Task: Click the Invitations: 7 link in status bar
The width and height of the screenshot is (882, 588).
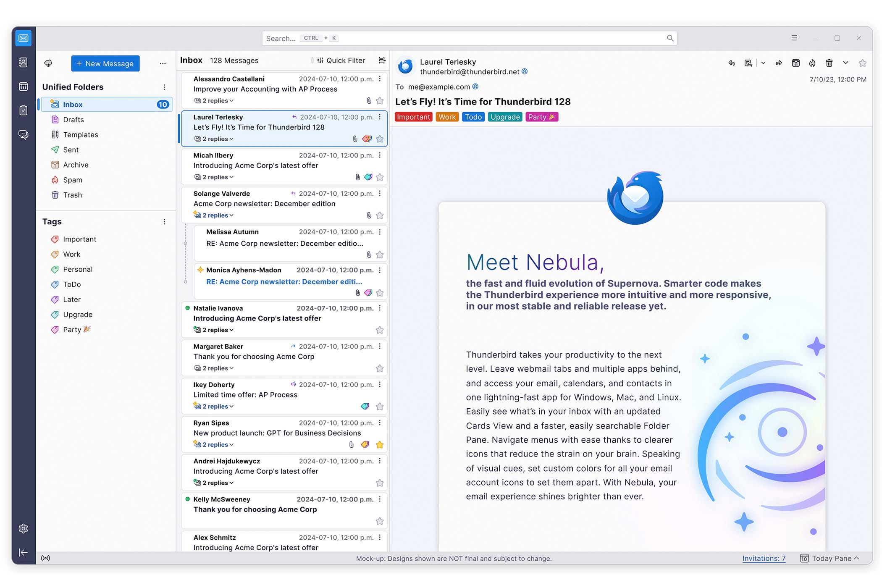Action: pyautogui.click(x=763, y=558)
